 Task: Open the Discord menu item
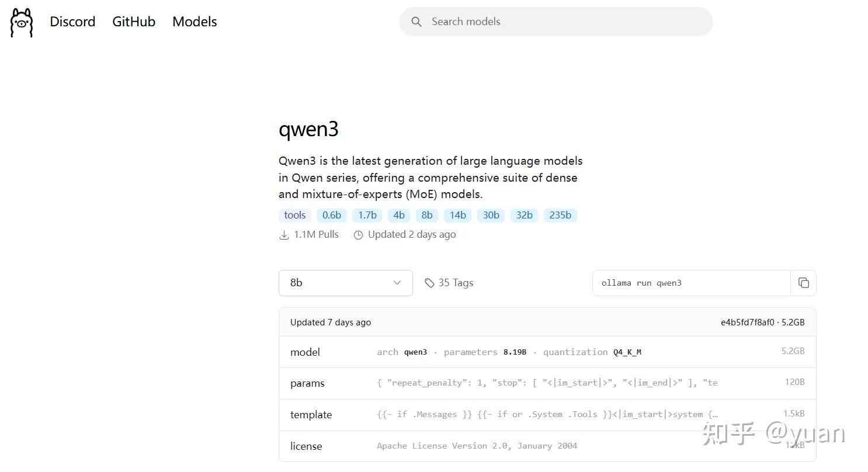(72, 22)
